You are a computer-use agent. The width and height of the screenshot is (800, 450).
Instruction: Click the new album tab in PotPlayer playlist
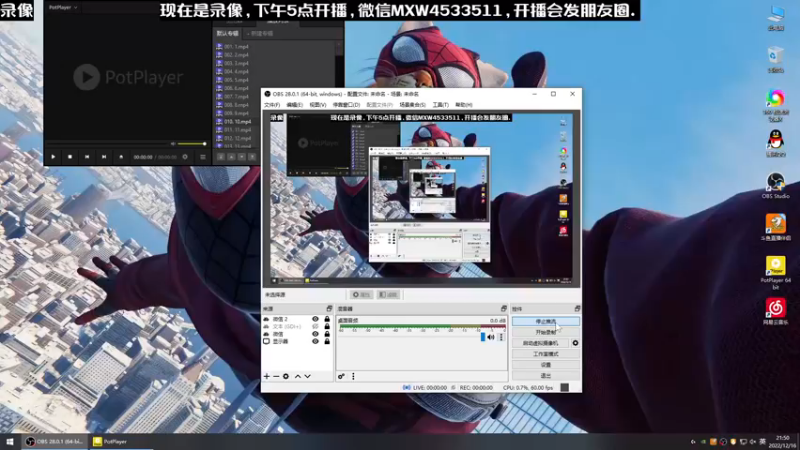click(x=262, y=34)
